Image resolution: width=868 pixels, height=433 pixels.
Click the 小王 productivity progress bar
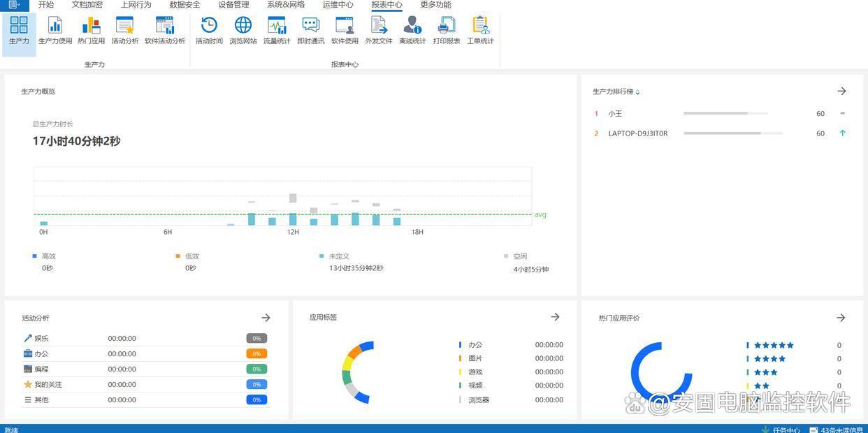click(725, 113)
